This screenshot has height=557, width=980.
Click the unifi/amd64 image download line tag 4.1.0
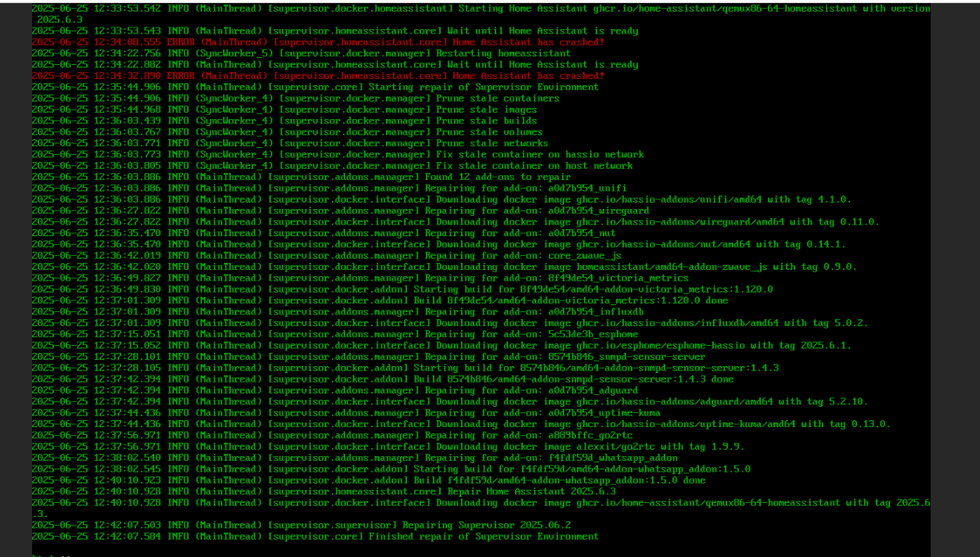coord(441,199)
